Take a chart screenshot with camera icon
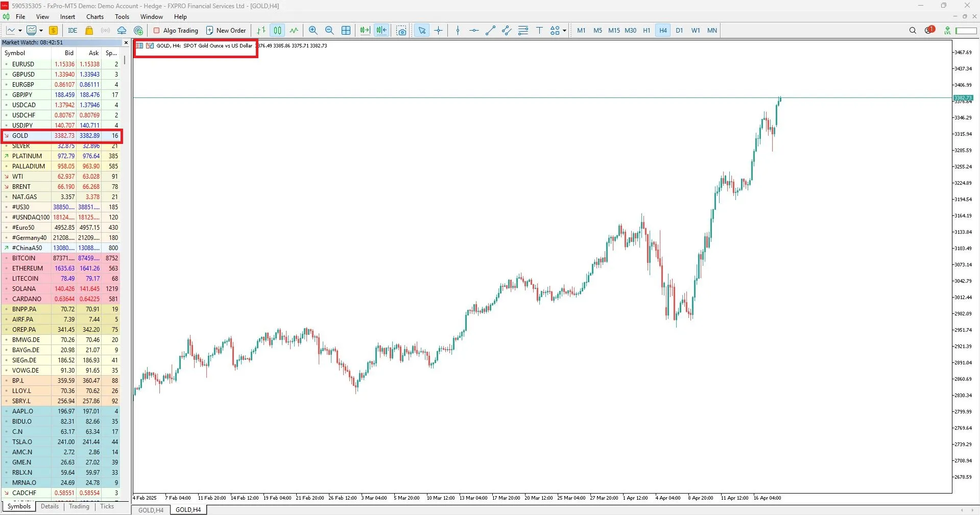 pyautogui.click(x=401, y=31)
